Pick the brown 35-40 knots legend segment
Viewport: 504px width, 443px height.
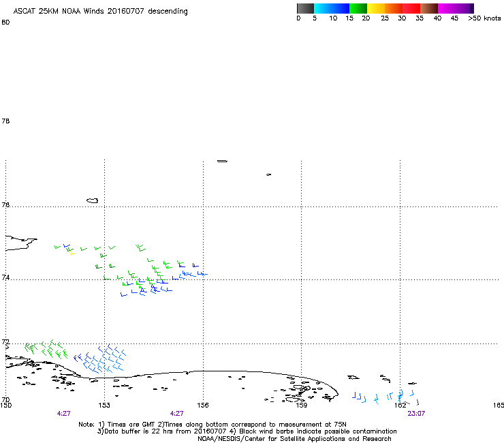click(429, 8)
